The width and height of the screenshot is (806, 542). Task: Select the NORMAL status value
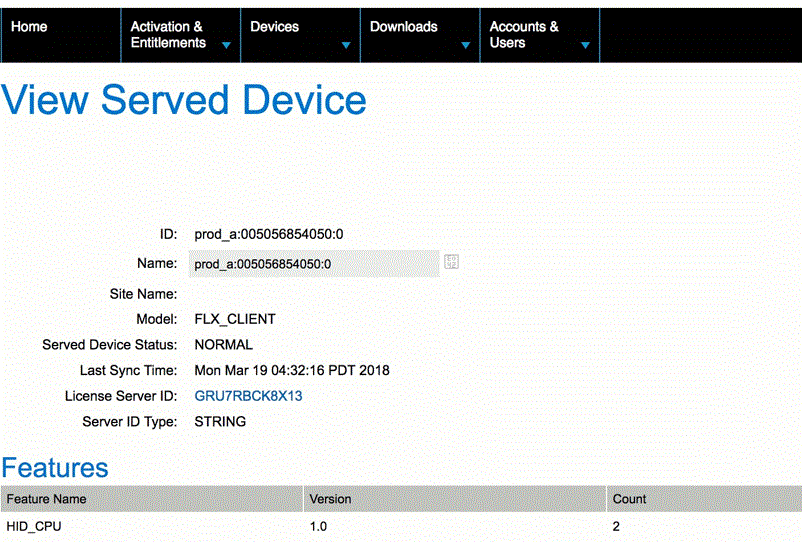(224, 345)
